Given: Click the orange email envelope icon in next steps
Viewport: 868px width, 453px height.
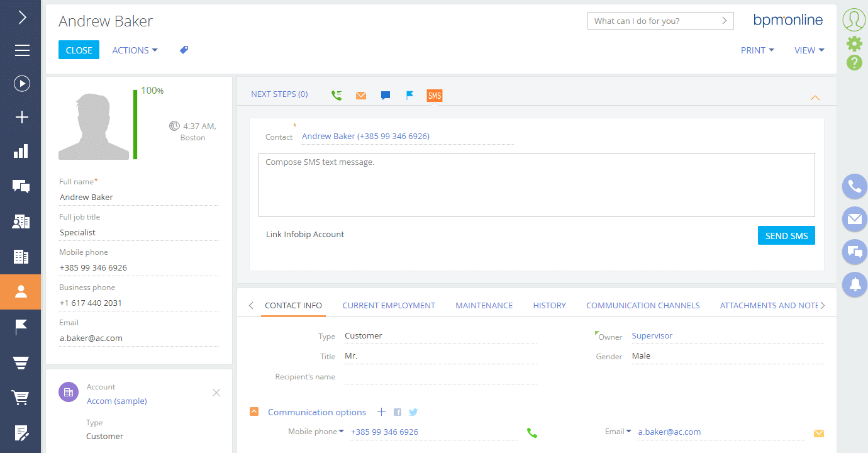Looking at the screenshot, I should pyautogui.click(x=361, y=96).
